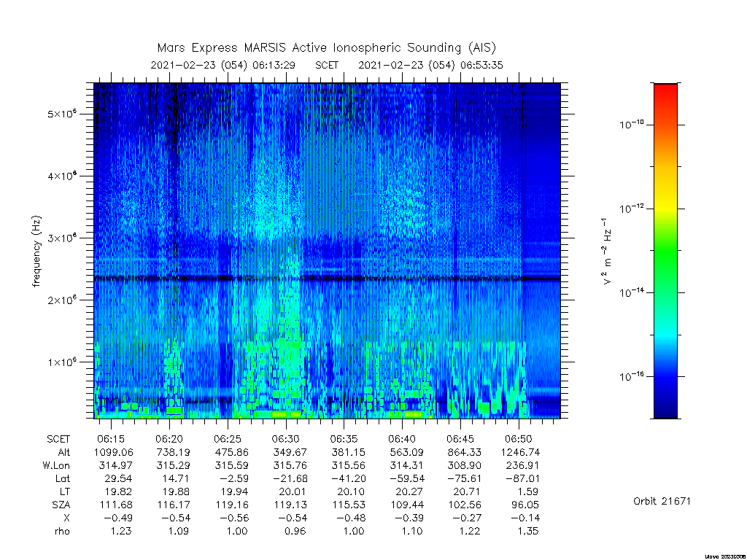Click the SZA value 111.68
The width and height of the screenshot is (747, 560).
(x=116, y=505)
